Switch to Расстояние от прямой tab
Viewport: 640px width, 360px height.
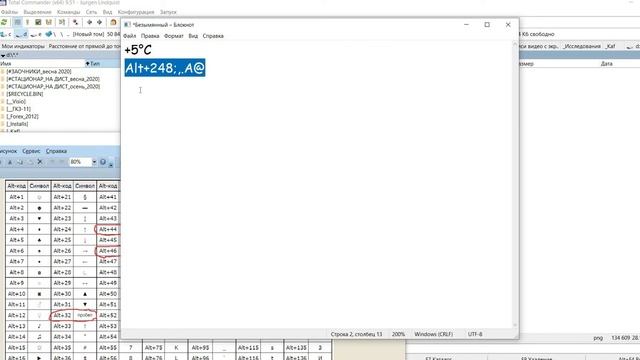click(x=84, y=47)
